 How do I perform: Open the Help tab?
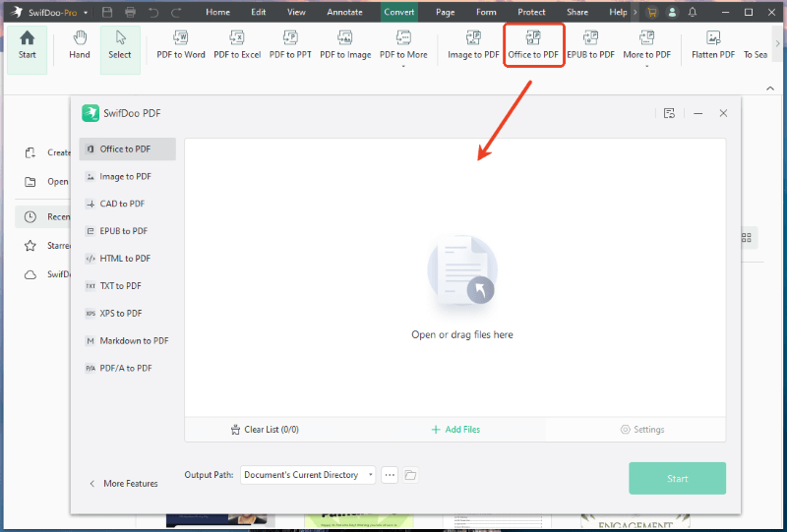tap(618, 12)
